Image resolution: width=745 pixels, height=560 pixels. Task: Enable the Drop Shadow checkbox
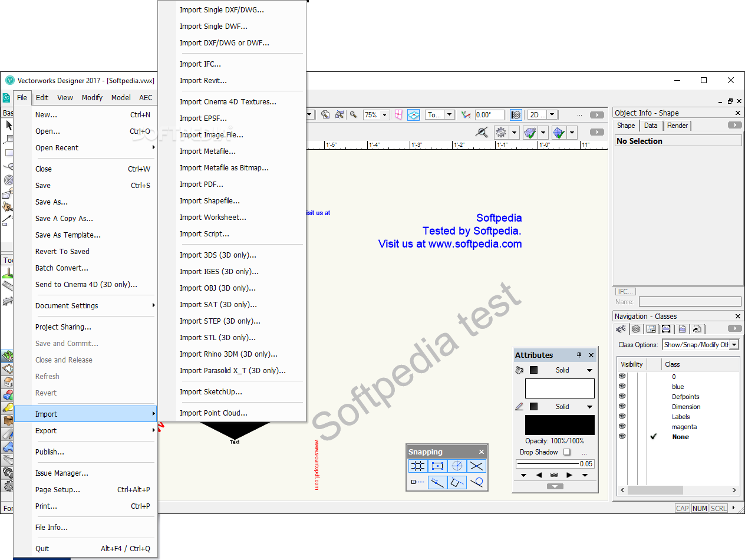(567, 452)
